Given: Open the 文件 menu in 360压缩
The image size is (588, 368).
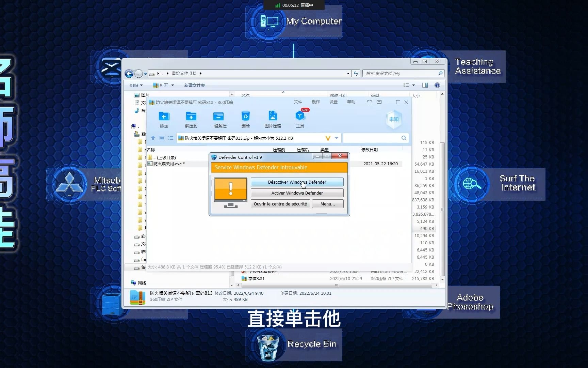Looking at the screenshot, I should 298,102.
